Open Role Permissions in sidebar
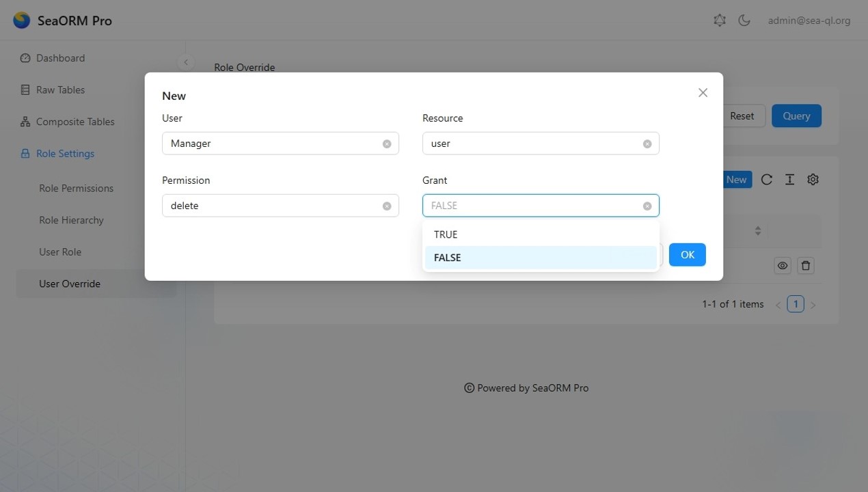Screen dimensions: 868x492 (x=76, y=189)
